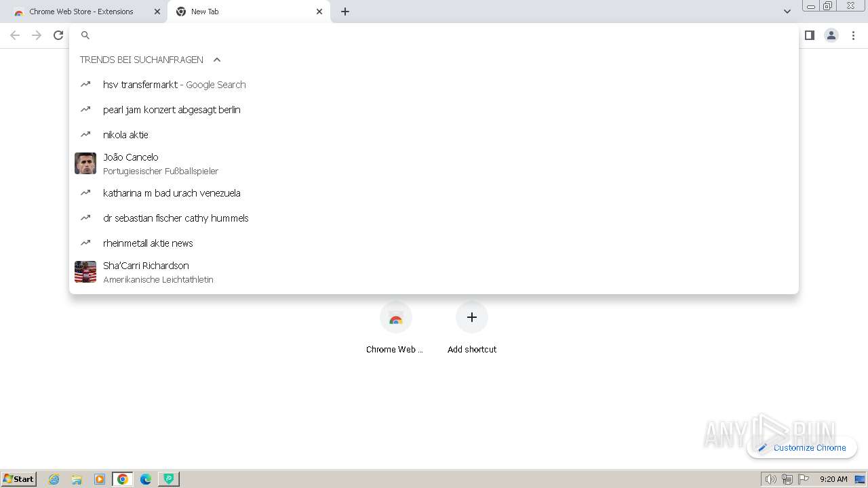This screenshot has width=868, height=488.
Task: Open the Chrome Web Store shortcut tile
Action: tap(396, 328)
